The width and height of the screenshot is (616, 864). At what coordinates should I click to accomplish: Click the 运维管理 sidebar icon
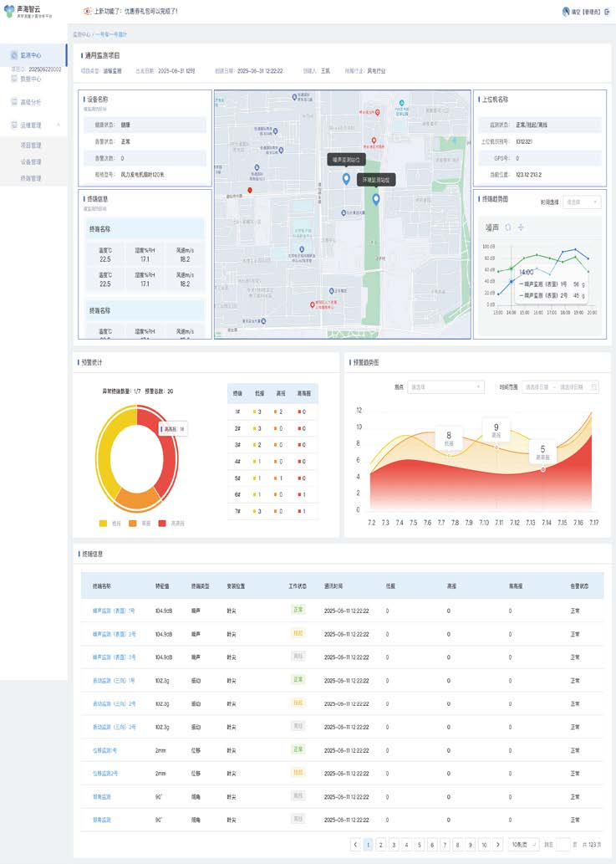pos(14,125)
